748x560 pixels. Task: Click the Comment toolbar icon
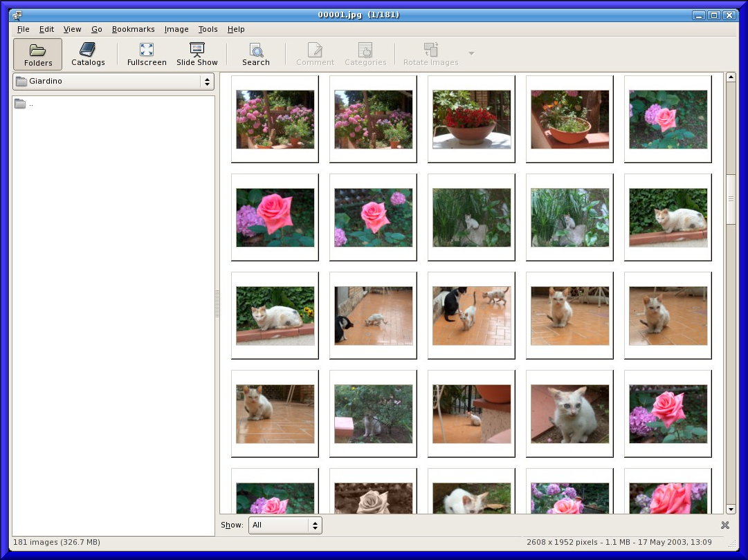tap(315, 54)
